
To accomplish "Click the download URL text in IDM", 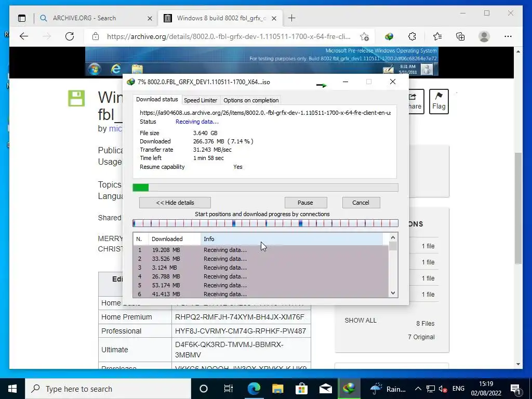I will click(265, 113).
